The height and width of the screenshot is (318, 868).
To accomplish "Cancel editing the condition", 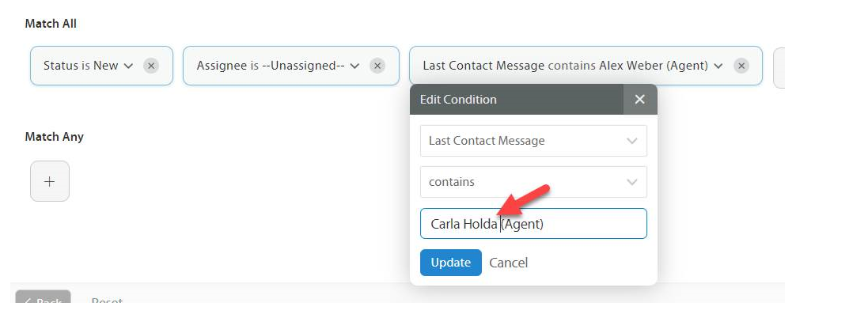I will coord(508,263).
